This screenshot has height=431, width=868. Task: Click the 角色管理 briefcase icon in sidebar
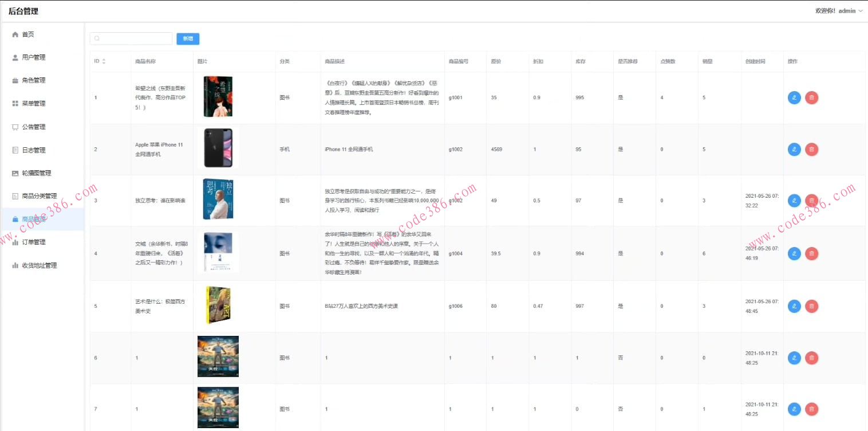coord(15,80)
